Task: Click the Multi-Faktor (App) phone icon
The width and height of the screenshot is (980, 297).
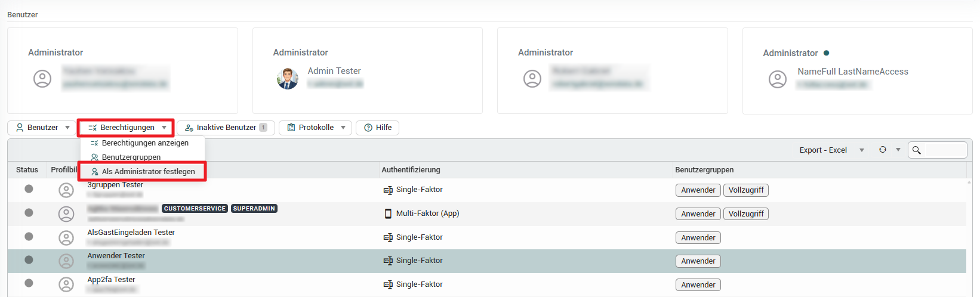Action: pyautogui.click(x=388, y=214)
